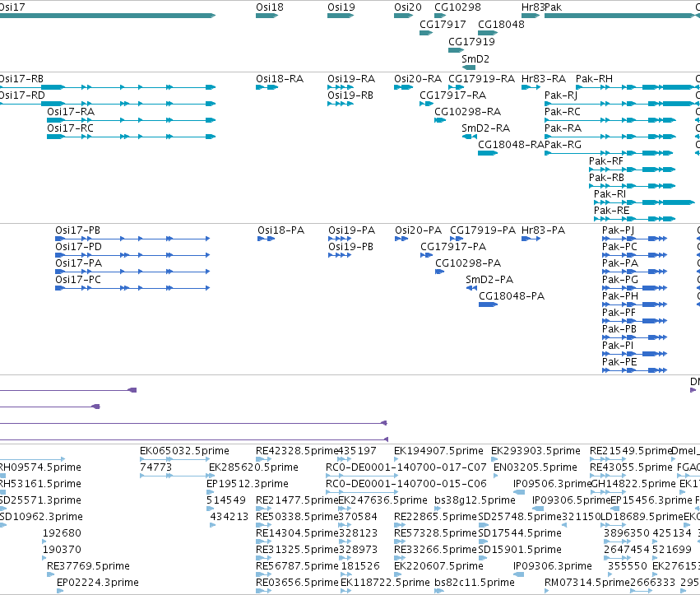Select the Osi17-PC protein

(132, 288)
